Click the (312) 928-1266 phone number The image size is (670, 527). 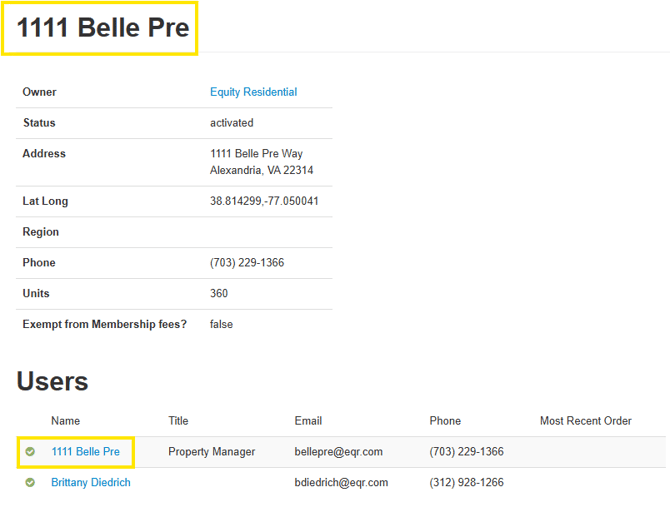(x=466, y=483)
